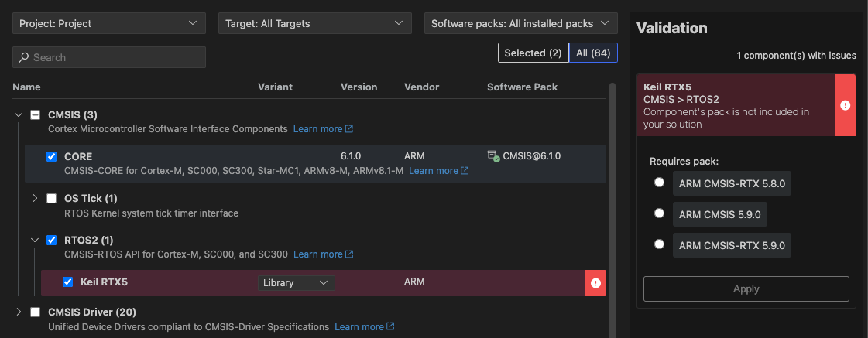Open Learn more link for CMSIS
868x338 pixels.
[x=324, y=129]
